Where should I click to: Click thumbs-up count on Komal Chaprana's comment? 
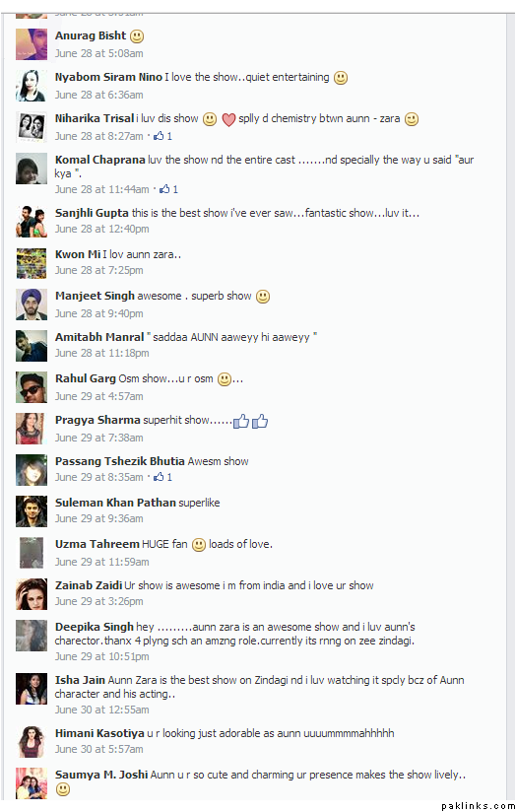point(175,189)
